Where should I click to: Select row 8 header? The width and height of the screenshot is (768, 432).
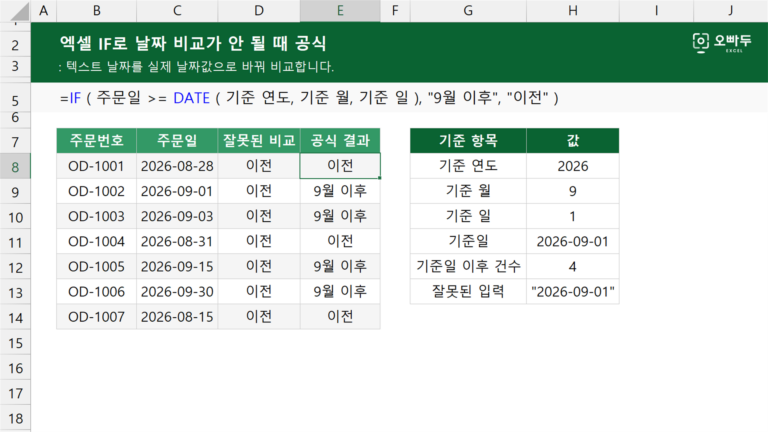(15, 167)
